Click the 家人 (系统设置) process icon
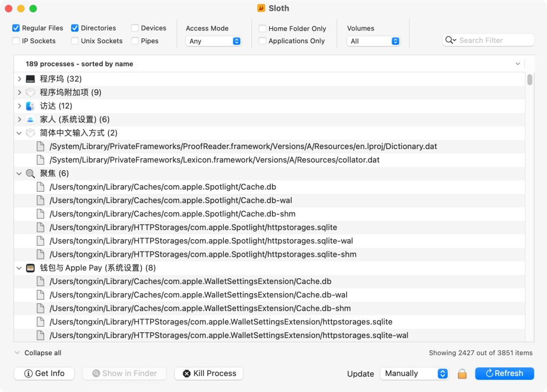Viewport: 547px width, 392px height. coord(30,120)
